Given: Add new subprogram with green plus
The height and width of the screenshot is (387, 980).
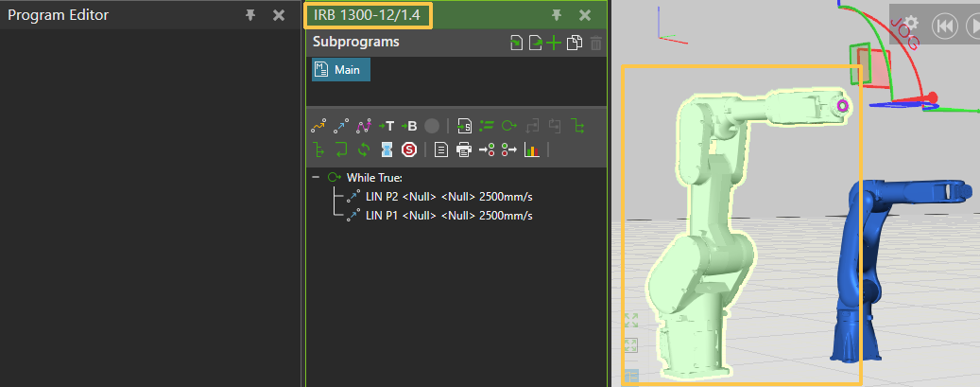Looking at the screenshot, I should click(554, 43).
